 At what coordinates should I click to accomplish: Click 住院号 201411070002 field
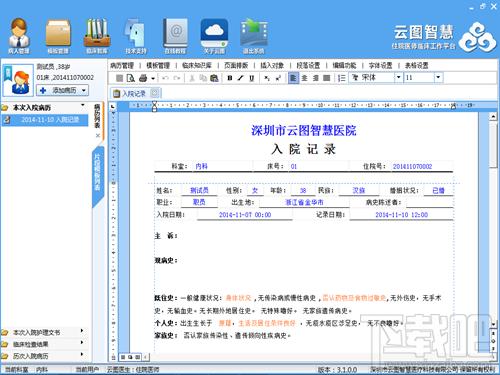pos(412,166)
